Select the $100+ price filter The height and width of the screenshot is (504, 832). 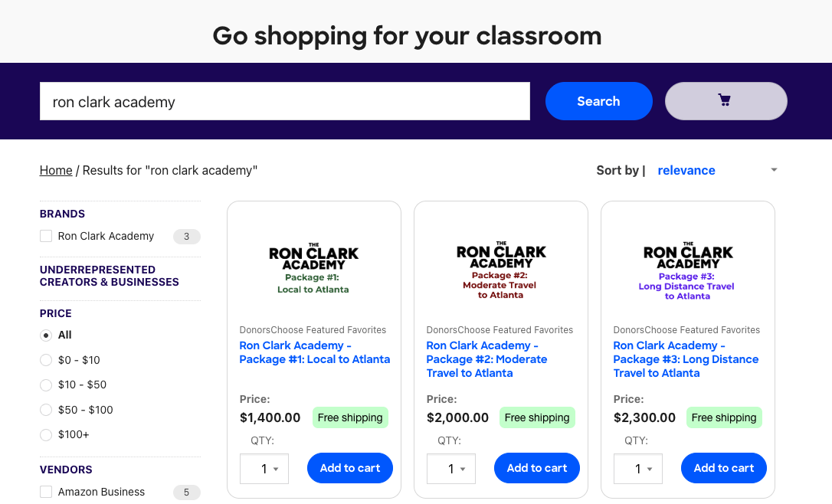(x=46, y=434)
